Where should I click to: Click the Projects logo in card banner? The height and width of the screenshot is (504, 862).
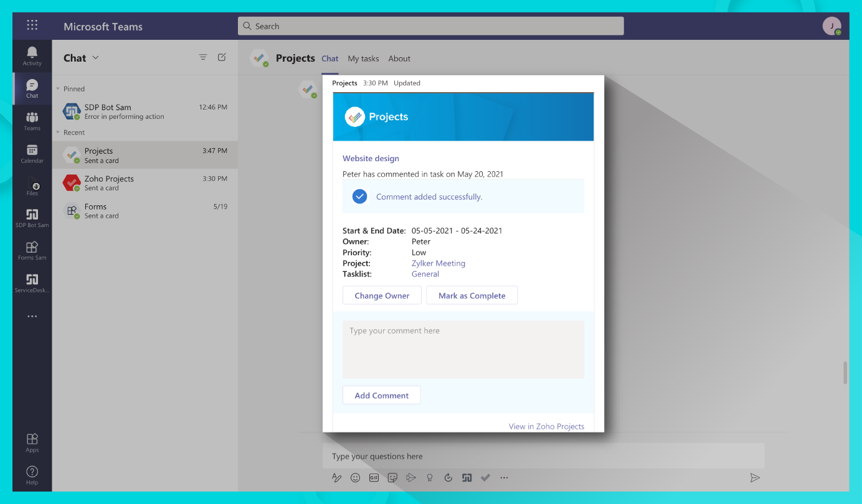(354, 116)
